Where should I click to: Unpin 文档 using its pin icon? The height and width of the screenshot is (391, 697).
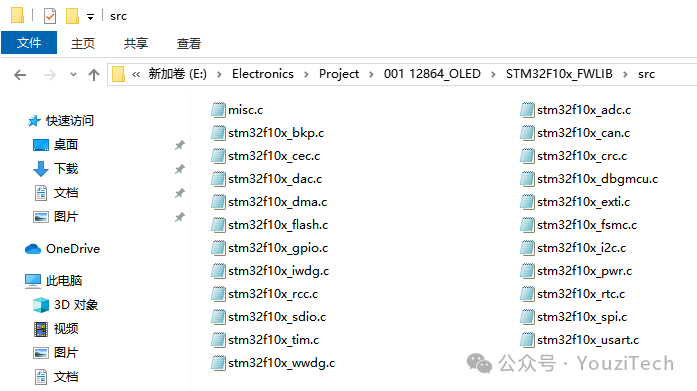coord(180,193)
